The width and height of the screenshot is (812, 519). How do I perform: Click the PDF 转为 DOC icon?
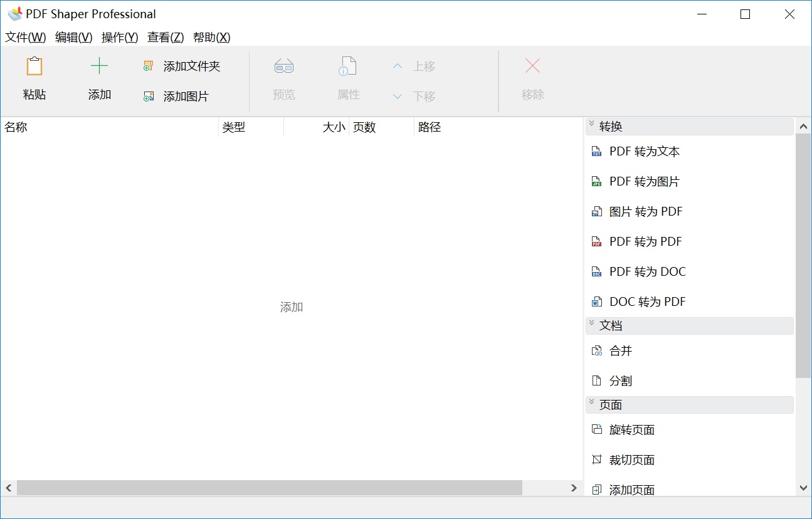tap(596, 271)
